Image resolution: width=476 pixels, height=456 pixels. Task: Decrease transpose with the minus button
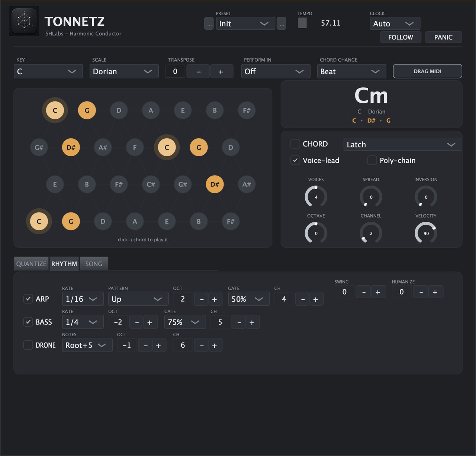[x=199, y=71]
